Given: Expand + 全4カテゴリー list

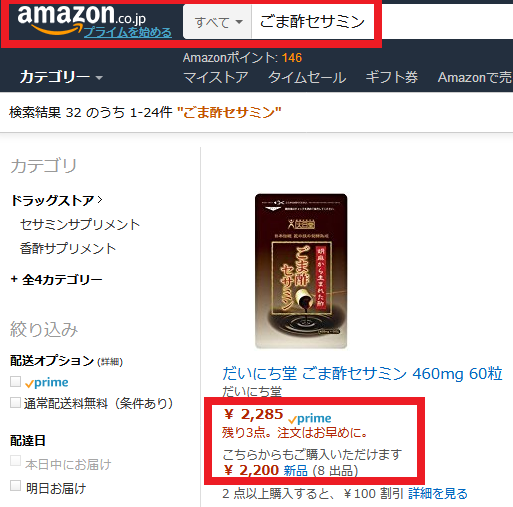Looking at the screenshot, I should click(x=56, y=279).
